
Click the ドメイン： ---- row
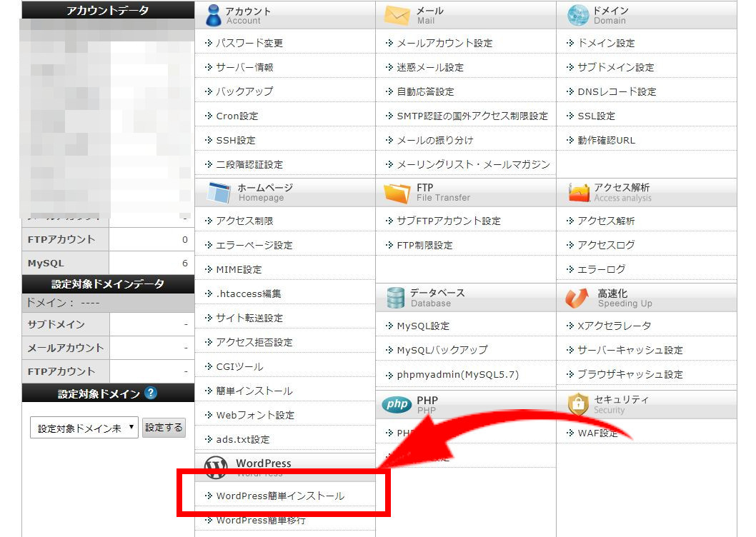[x=108, y=303]
